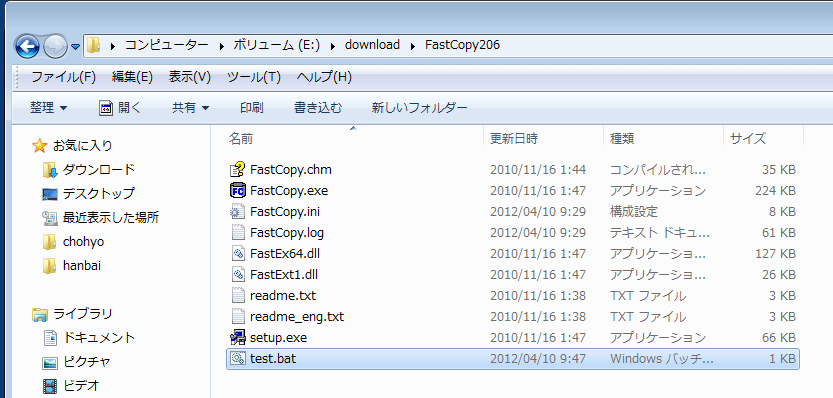Select the file name readme.txt
833x398 pixels.
coord(283,296)
